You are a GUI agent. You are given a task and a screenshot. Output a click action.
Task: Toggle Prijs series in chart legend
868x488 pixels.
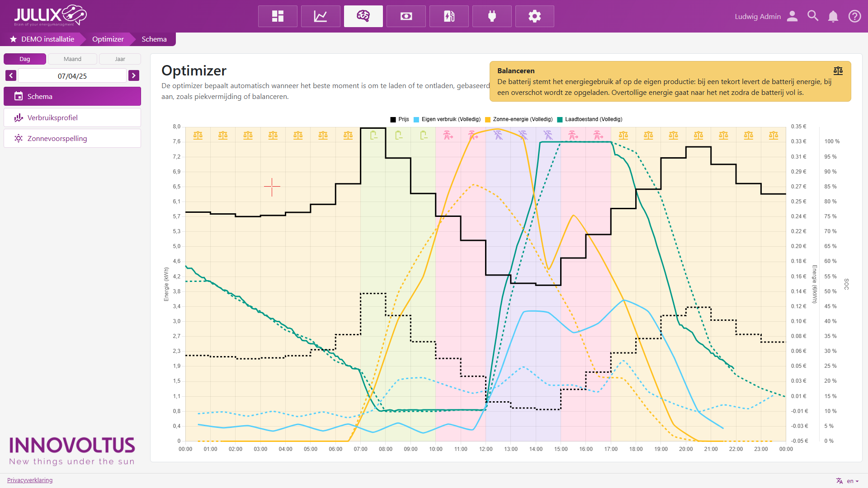pyautogui.click(x=400, y=119)
